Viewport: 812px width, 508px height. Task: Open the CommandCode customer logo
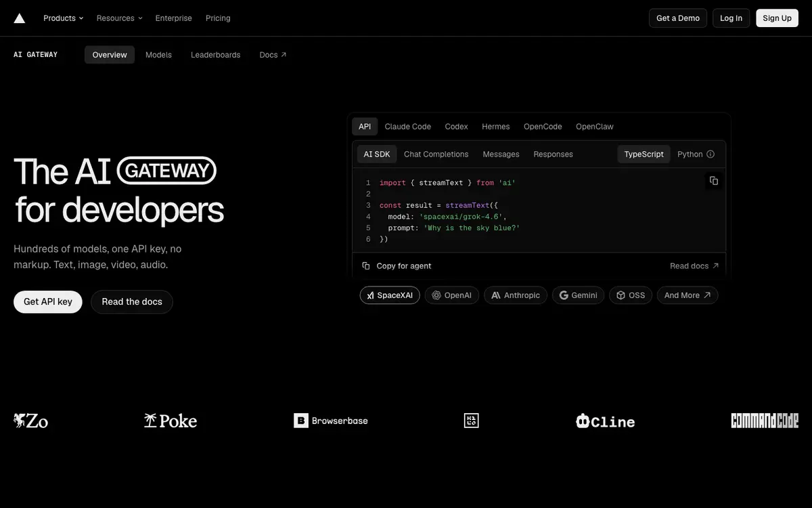pyautogui.click(x=765, y=421)
